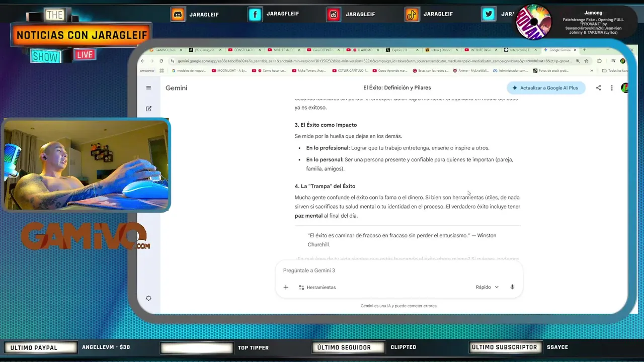Open the browser extensions puzzle icon

click(x=599, y=61)
